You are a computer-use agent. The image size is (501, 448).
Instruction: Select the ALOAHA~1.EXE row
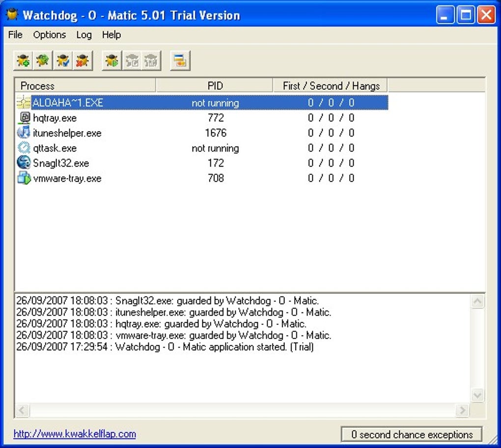(x=202, y=103)
